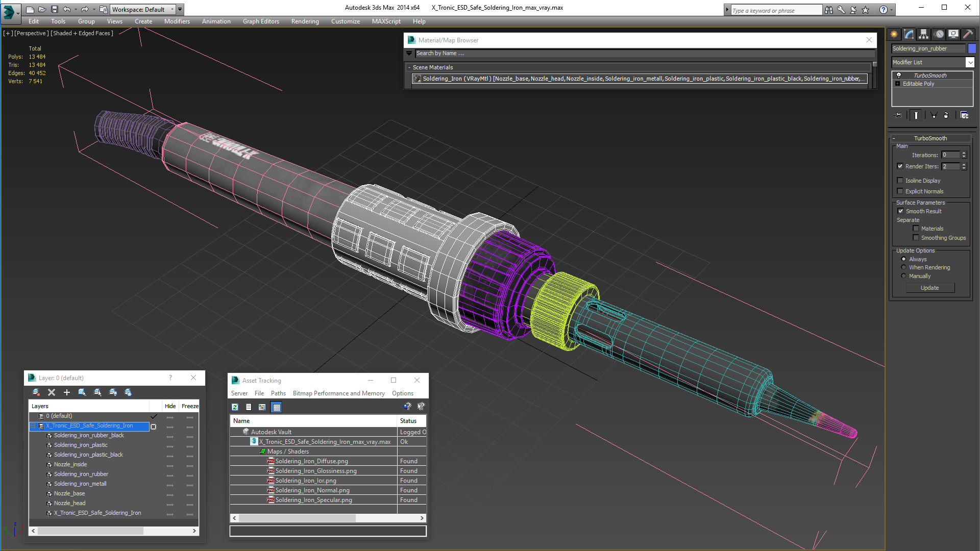Click the Redo arrow
This screenshot has width=980, height=551.
tap(85, 9)
